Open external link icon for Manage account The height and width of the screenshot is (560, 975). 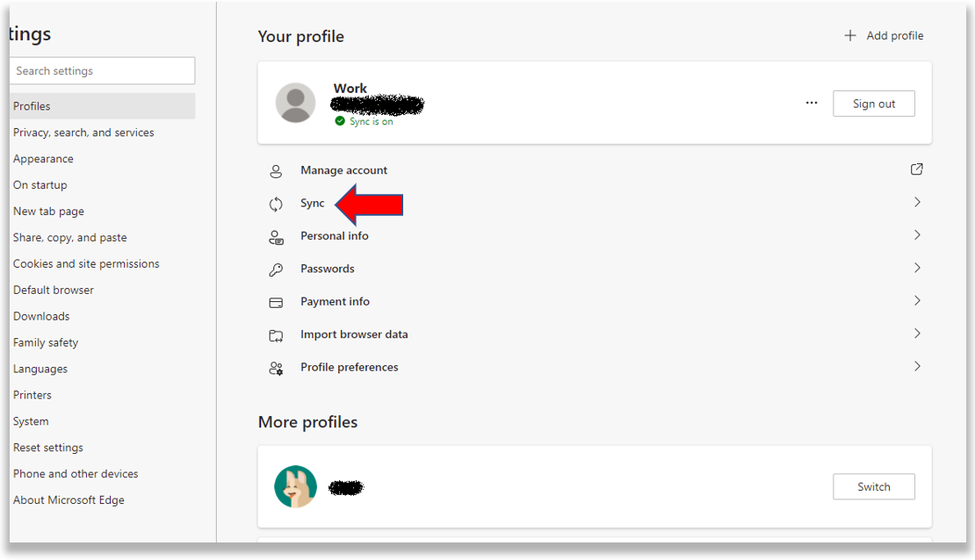tap(916, 169)
